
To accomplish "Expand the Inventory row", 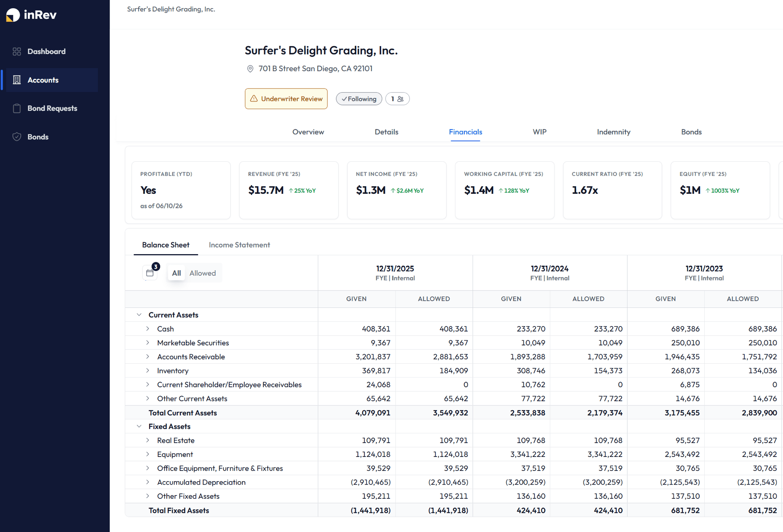I will click(x=148, y=370).
